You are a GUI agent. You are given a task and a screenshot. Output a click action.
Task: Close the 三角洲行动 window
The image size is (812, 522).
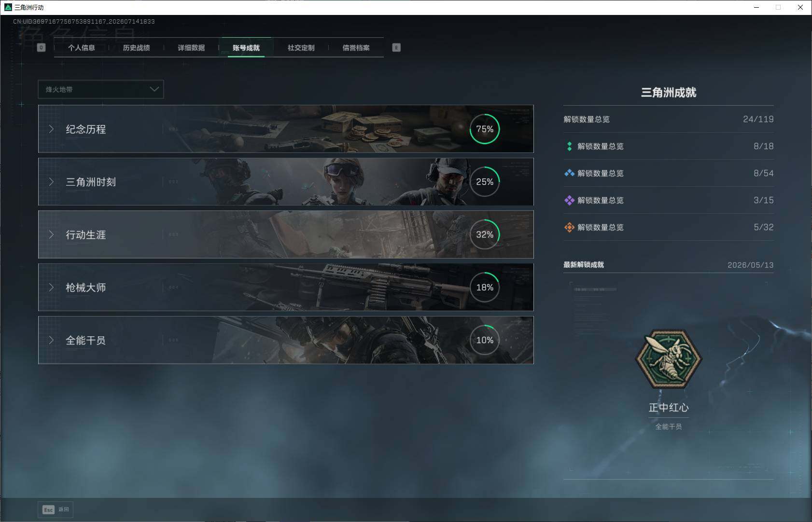800,7
